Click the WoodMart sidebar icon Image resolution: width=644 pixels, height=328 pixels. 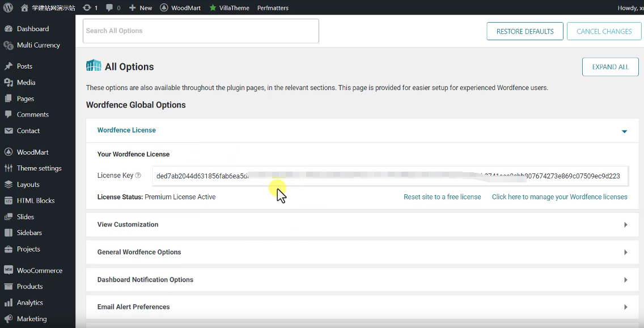click(x=8, y=152)
